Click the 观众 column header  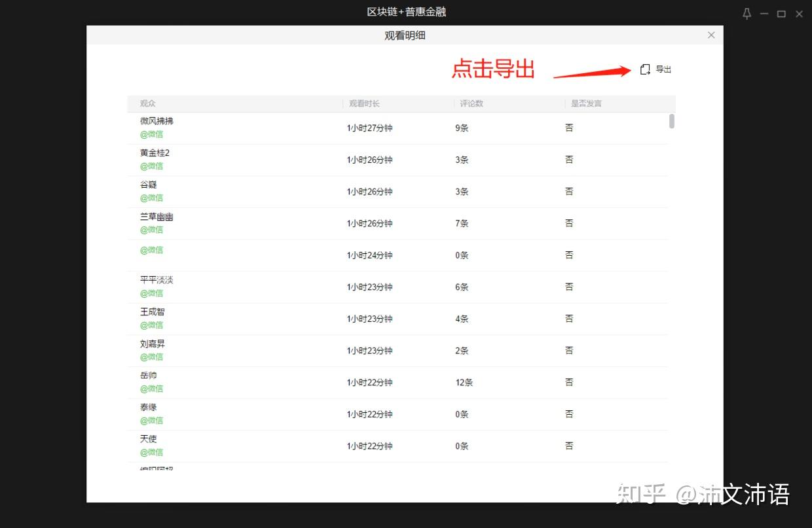click(x=148, y=103)
